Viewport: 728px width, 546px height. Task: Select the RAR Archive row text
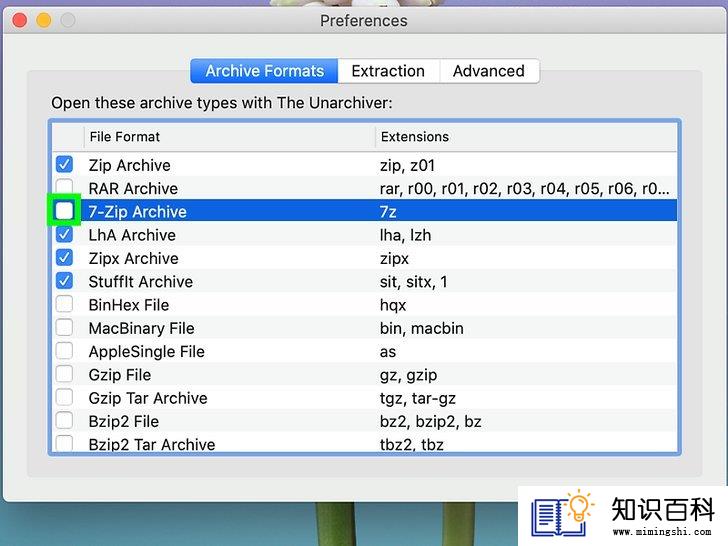pyautogui.click(x=133, y=188)
